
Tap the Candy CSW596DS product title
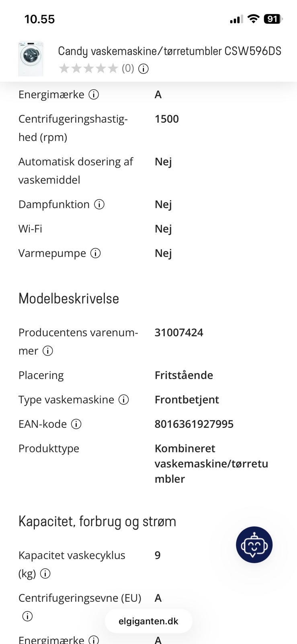coord(170,51)
